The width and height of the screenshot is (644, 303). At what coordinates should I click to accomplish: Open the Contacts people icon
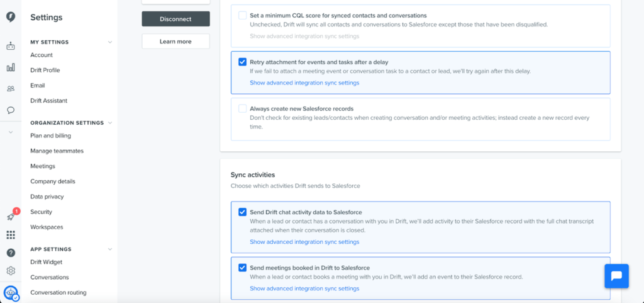coord(11,89)
